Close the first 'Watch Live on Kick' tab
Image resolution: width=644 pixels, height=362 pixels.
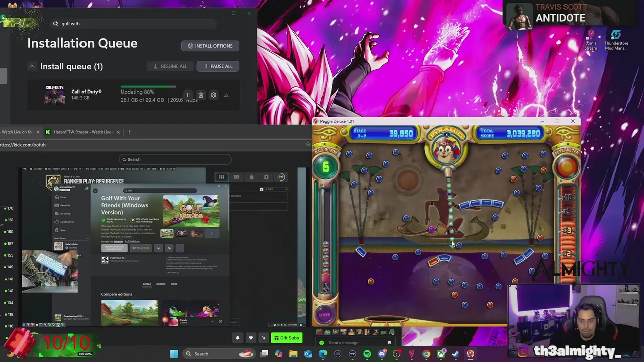(38, 132)
